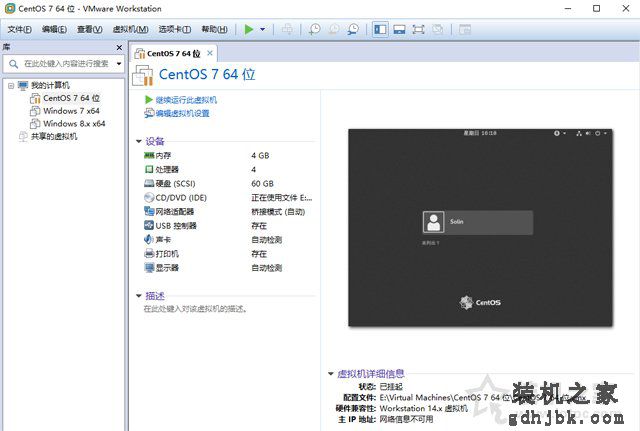The image size is (640, 431).
Task: Toggle the library sidebar view icon
Action: (x=380, y=29)
